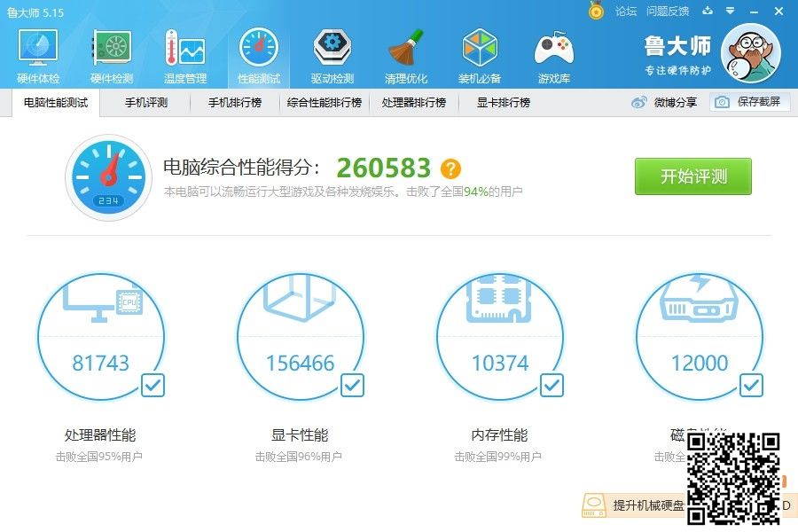Click 保存截屏 save screenshot button
798x532 pixels.
[749, 102]
